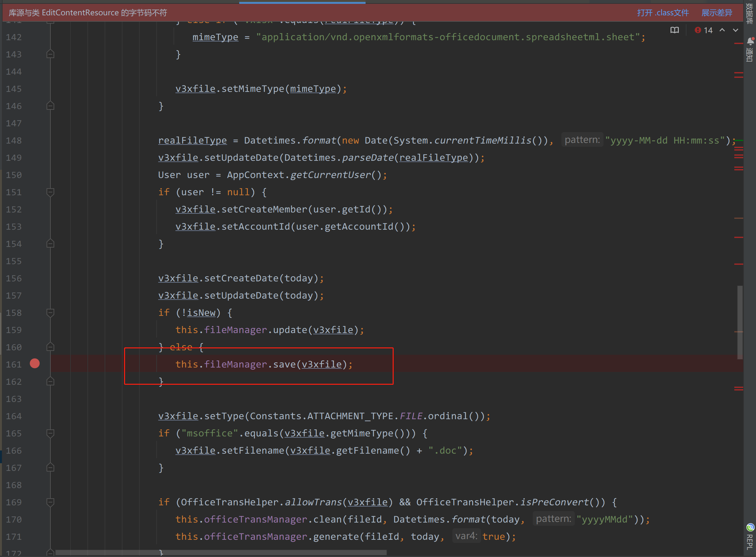Screen dimensions: 756x557
Task: Go to next highlighted error arrow
Action: tap(736, 30)
